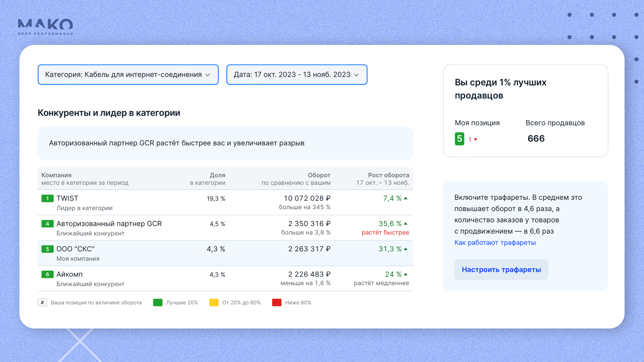Click the green position 5 badge under Моя позиция
The image size is (644, 362).
pos(459,139)
